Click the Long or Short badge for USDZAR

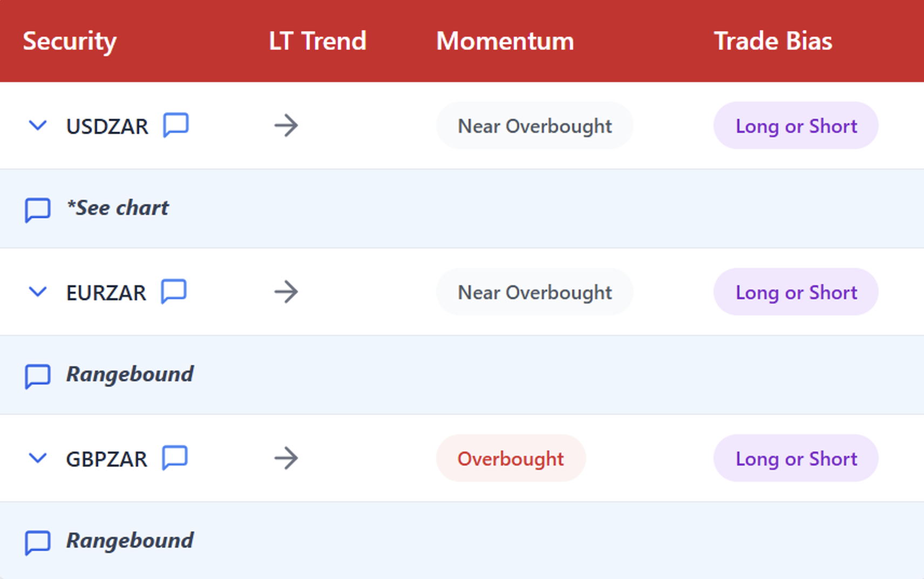[x=796, y=126]
